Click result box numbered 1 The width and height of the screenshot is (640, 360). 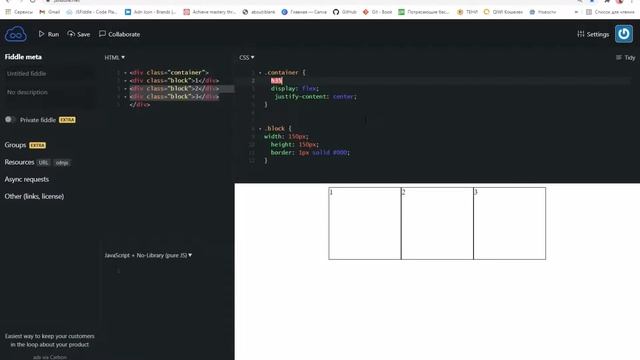(364, 223)
